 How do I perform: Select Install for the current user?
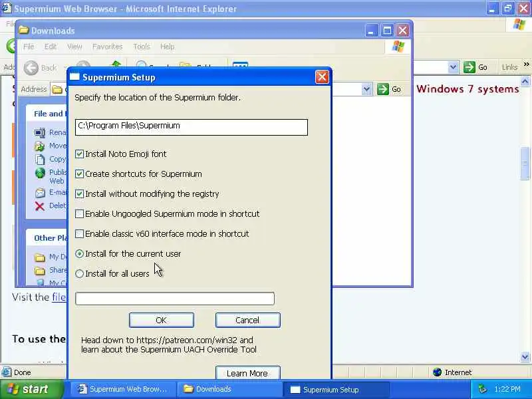(x=79, y=254)
